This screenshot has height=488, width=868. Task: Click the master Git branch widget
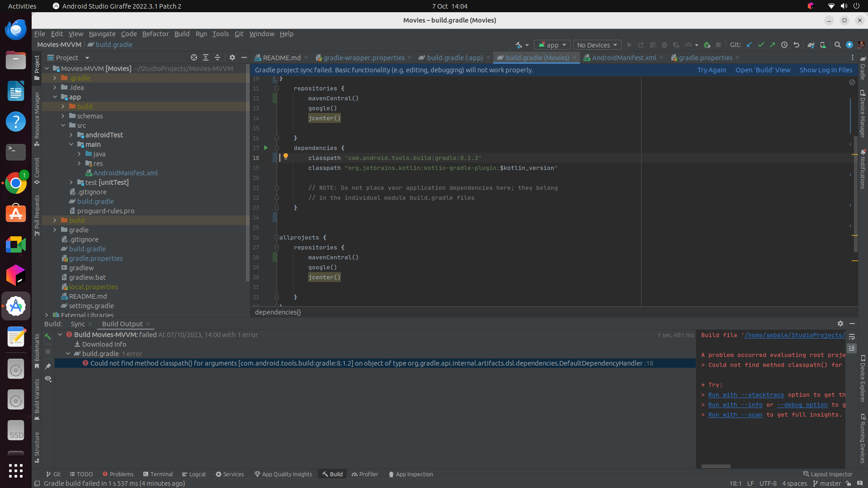coord(827,483)
